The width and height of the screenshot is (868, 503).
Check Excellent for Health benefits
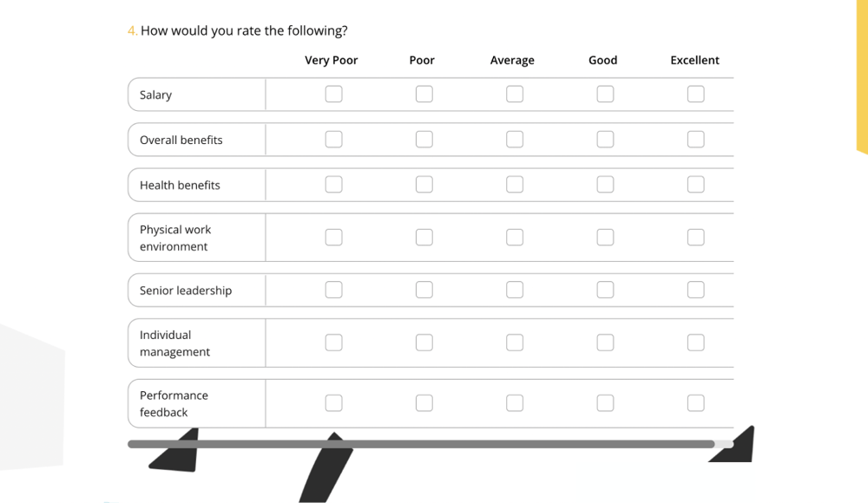pos(695,184)
